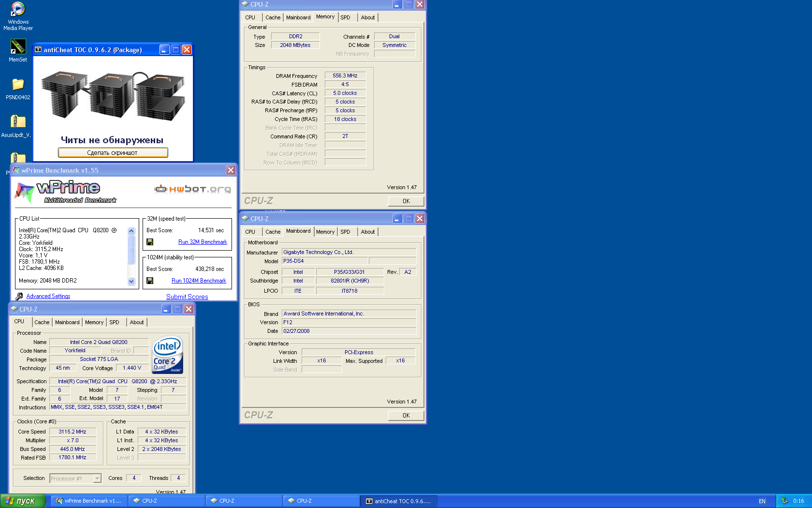Open CPU tab in CPU-Z Mainboard window

coord(250,232)
